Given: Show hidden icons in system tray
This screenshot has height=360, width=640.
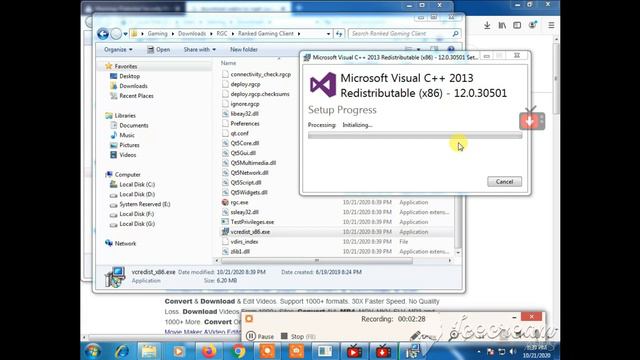Looking at the screenshot, I should click(x=478, y=351).
